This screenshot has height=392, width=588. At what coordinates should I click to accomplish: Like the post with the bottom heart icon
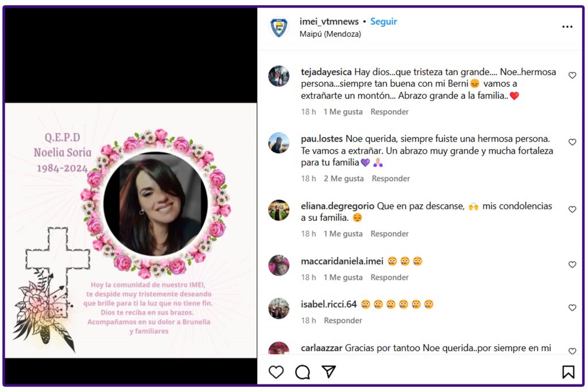coord(276,372)
